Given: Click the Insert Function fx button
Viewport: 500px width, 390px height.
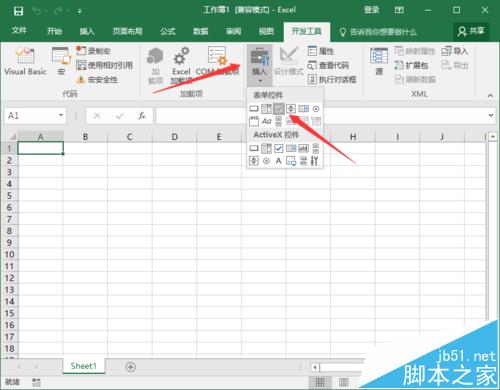Looking at the screenshot, I should click(x=142, y=116).
